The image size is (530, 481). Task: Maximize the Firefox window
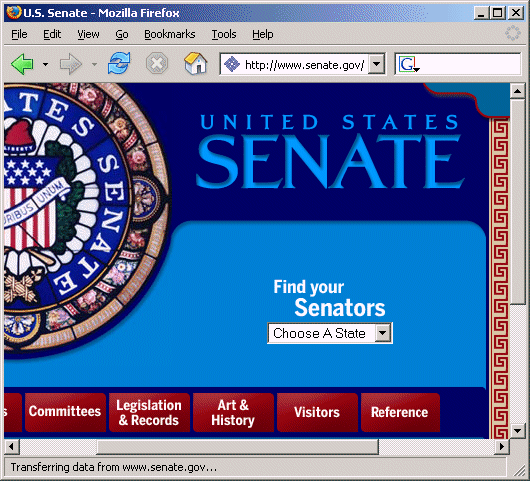click(x=498, y=13)
